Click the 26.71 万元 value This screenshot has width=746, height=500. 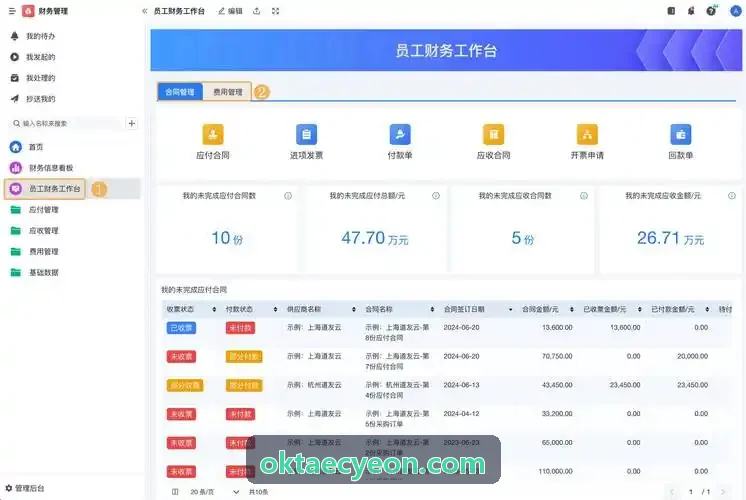click(670, 238)
